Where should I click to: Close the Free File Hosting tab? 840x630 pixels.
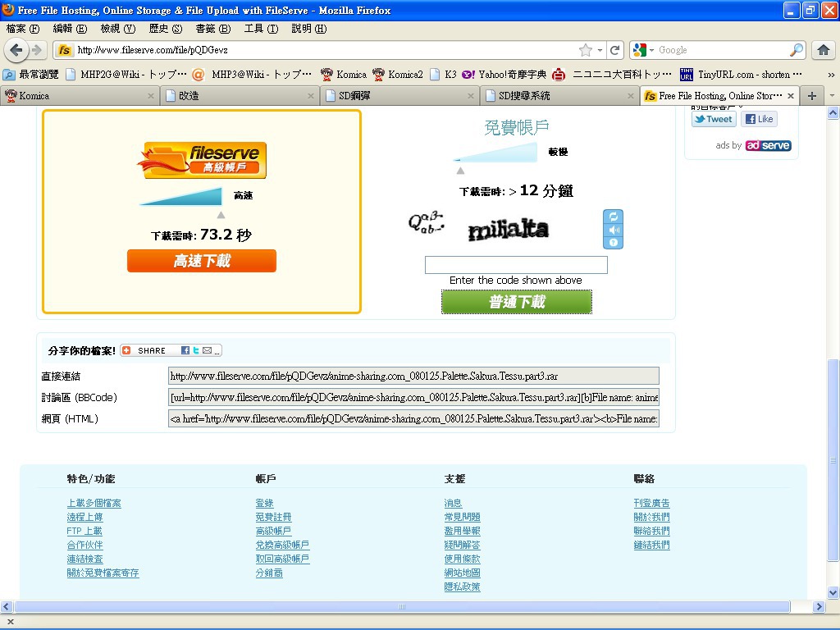point(791,96)
